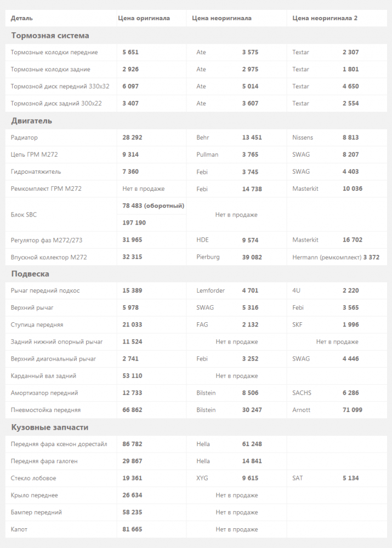Click the "Цена оригинала" column header

click(x=144, y=18)
